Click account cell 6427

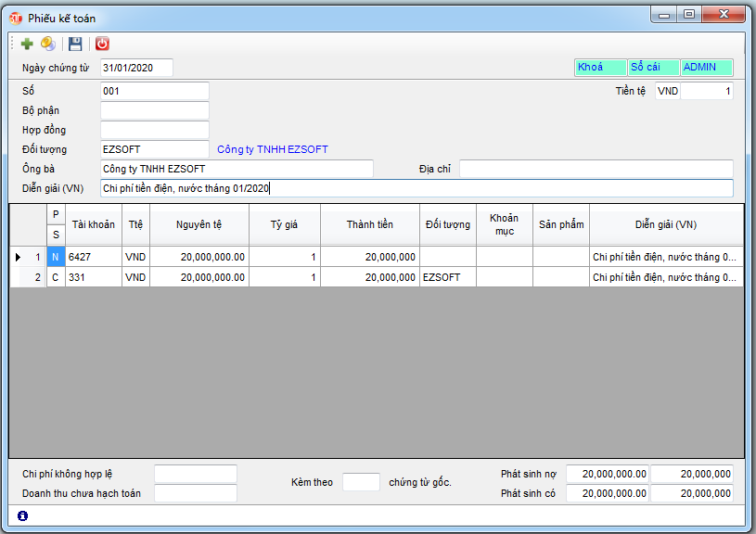click(x=94, y=257)
